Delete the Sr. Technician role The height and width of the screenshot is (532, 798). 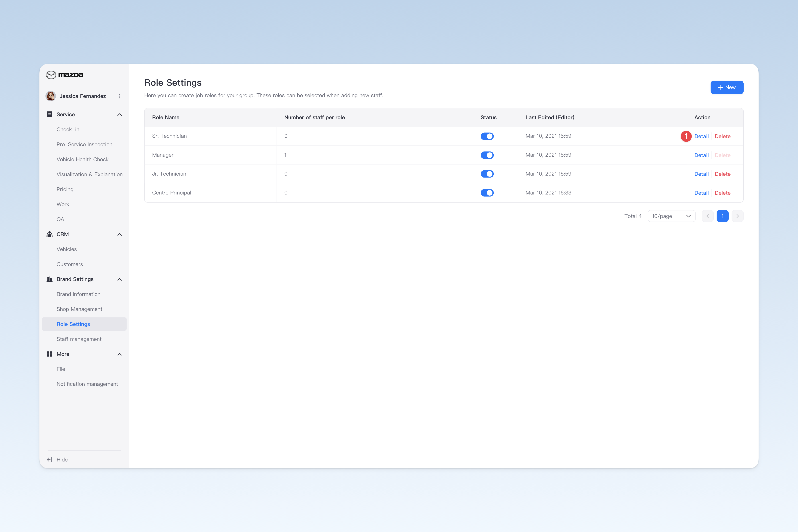pos(722,136)
